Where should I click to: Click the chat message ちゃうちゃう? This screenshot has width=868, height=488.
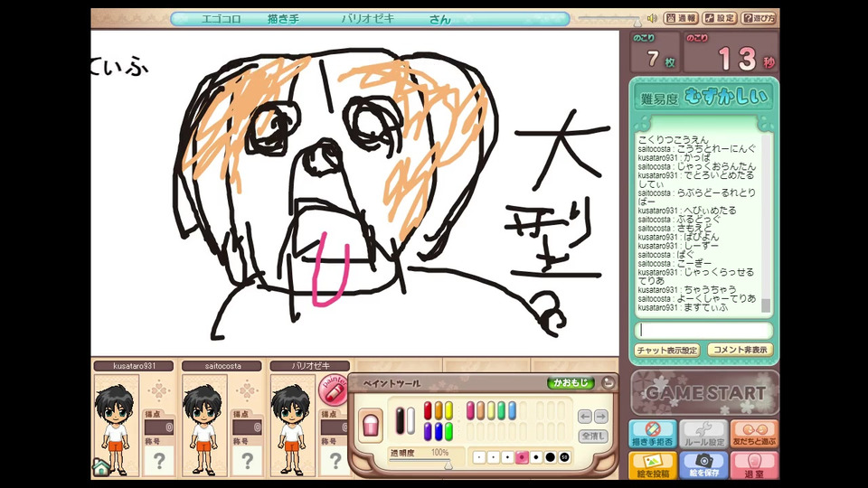710,290
